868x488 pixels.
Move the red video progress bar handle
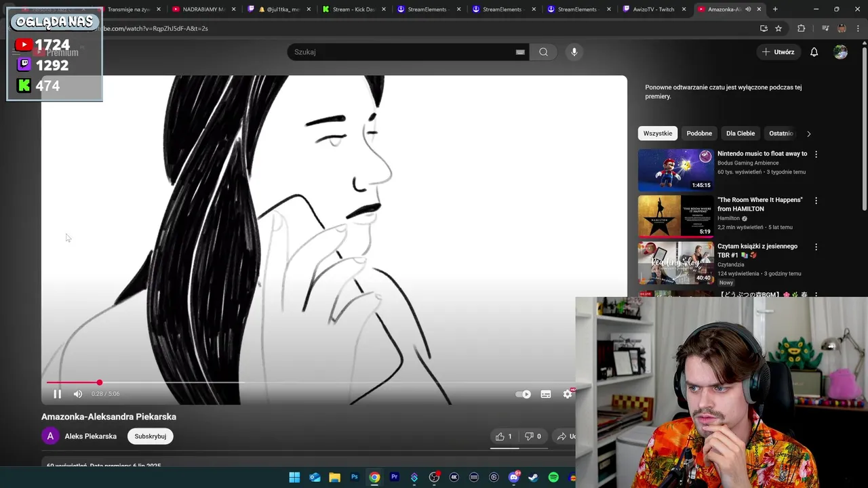pos(100,383)
